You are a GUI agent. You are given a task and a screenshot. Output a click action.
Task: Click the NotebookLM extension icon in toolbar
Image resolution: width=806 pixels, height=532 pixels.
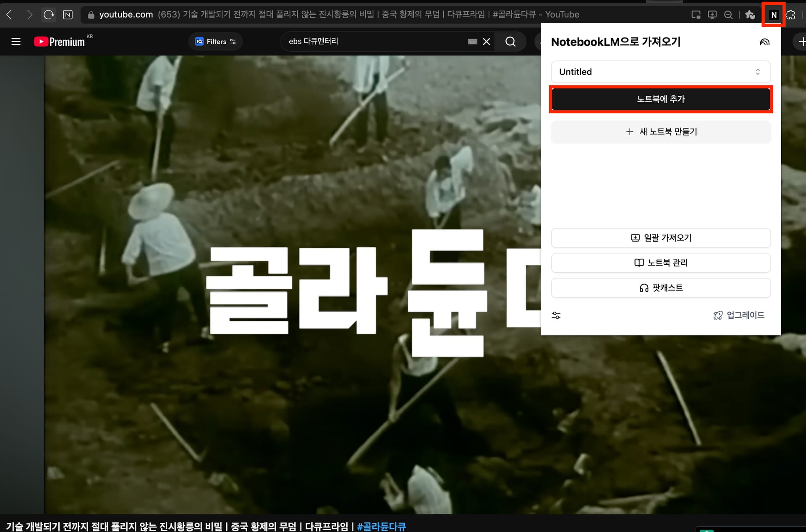(x=773, y=15)
